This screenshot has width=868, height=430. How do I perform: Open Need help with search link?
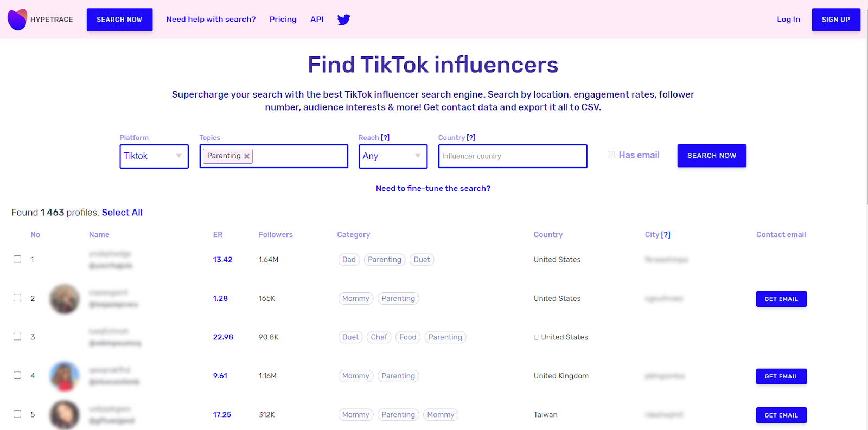tap(211, 20)
